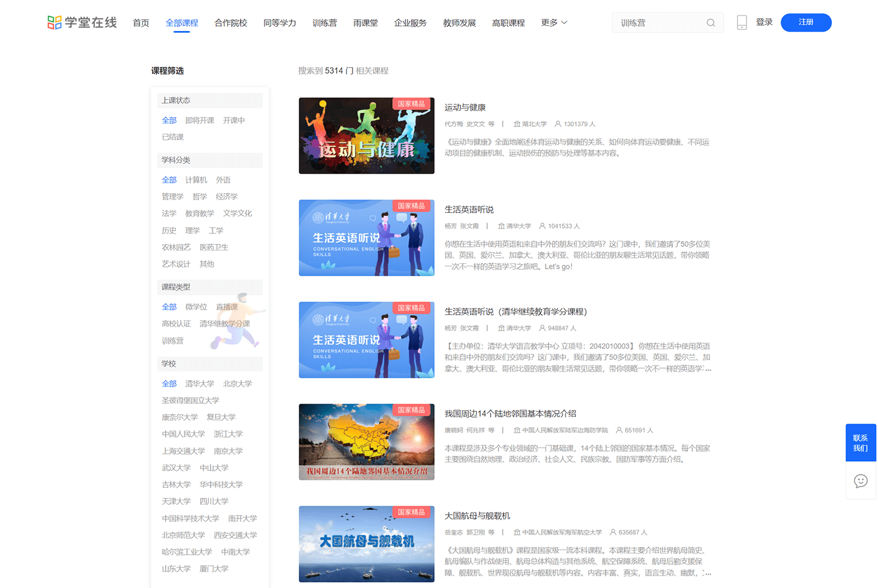Filter subject by 艺术设计
This screenshot has height=588, width=878.
[x=176, y=264]
